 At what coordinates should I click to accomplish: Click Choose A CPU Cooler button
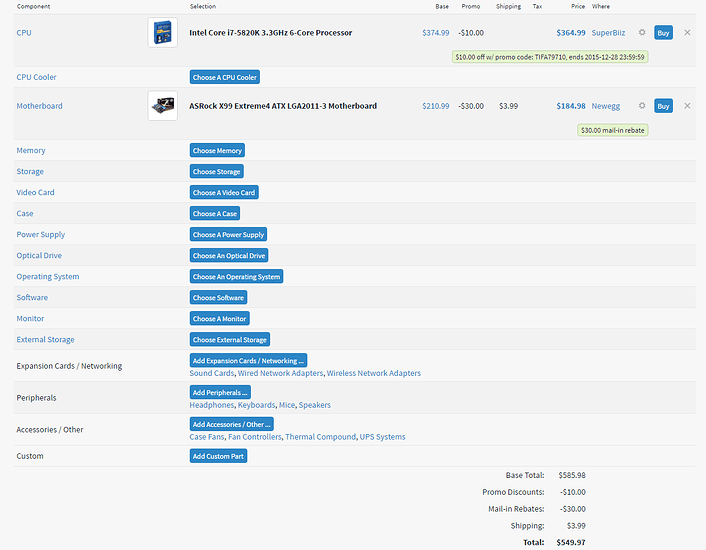pos(225,77)
